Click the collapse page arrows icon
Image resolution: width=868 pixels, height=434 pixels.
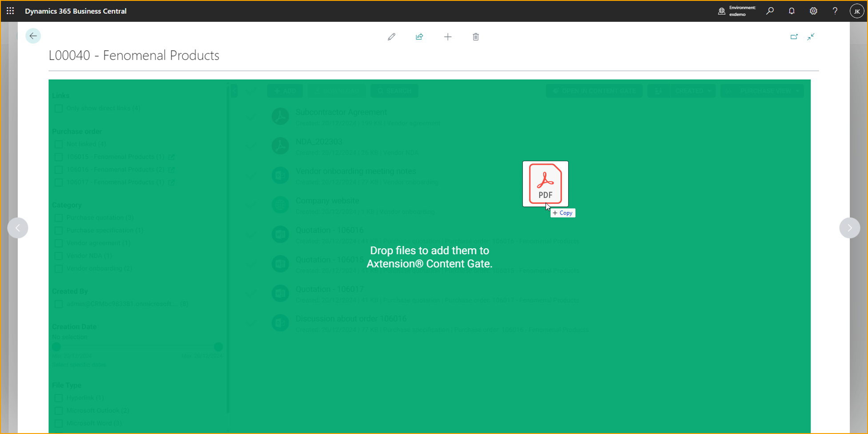(811, 37)
